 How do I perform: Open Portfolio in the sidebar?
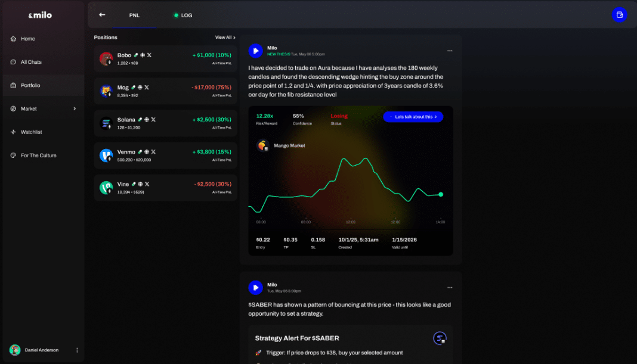tap(30, 85)
